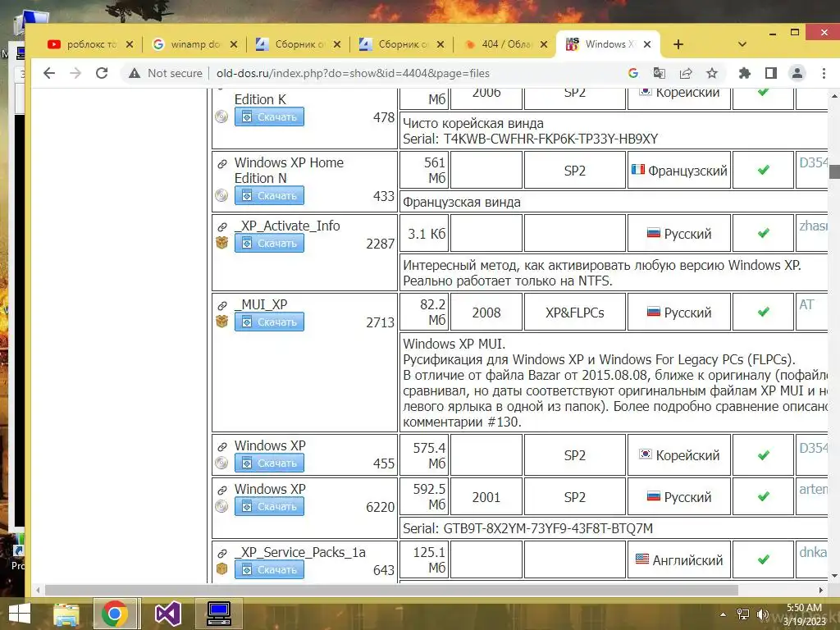Screen dimensions: 840x630
Task: Download Windows XP Home Edition N
Action: [269, 195]
